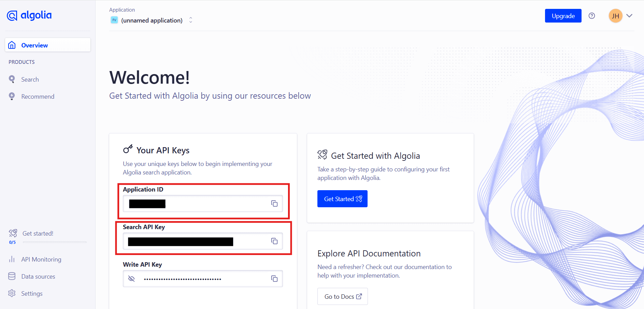
Task: Copy the Write API Key
Action: pyautogui.click(x=274, y=278)
